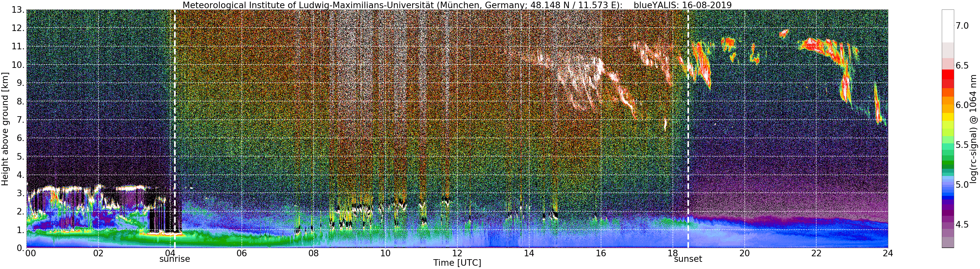Click the x-axis tick label '14'
980x269 pixels.
pos(529,253)
